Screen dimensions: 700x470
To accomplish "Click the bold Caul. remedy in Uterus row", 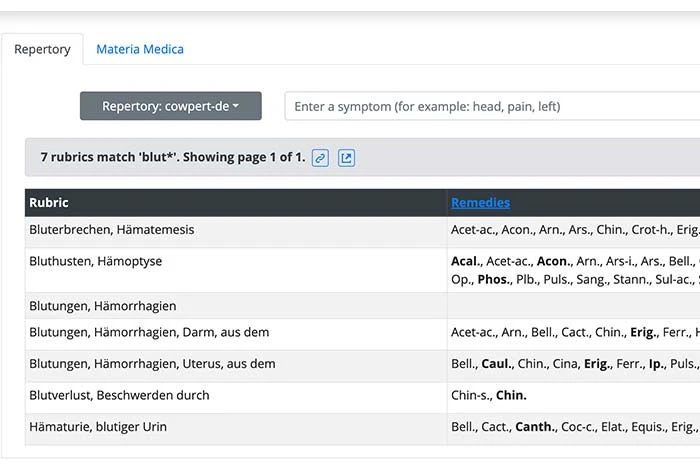I will click(497, 364).
